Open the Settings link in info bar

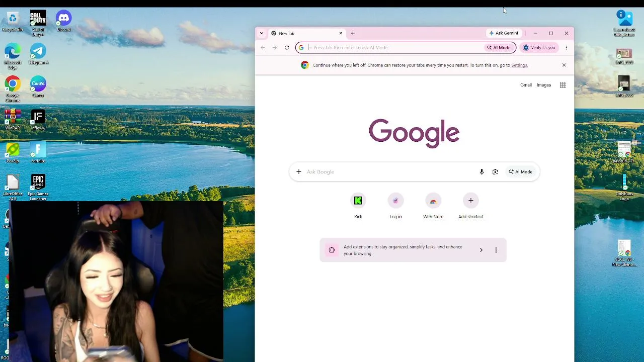pos(519,65)
